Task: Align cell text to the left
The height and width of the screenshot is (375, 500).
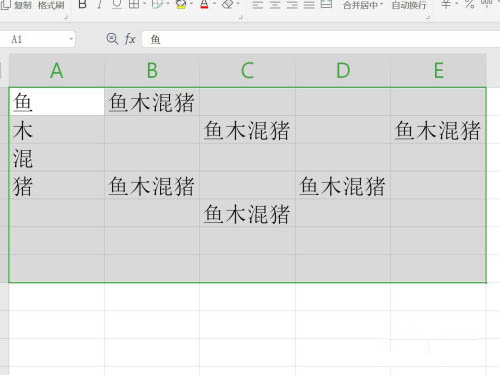Action: [257, 5]
